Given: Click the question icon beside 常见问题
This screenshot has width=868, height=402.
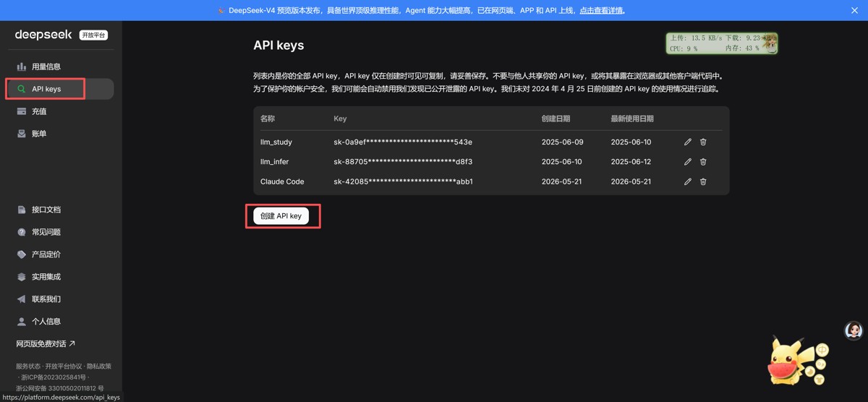Looking at the screenshot, I should pyautogui.click(x=22, y=232).
